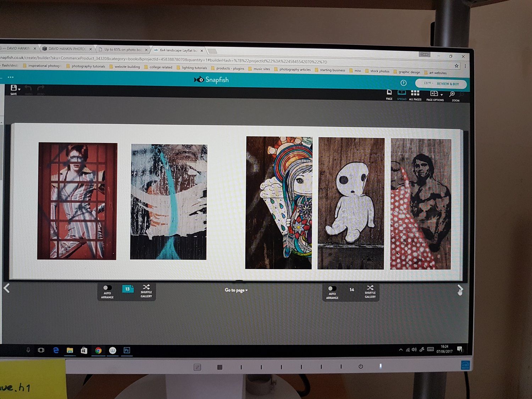Bookmark this page with star icon
The height and width of the screenshot is (399, 532).
point(456,66)
